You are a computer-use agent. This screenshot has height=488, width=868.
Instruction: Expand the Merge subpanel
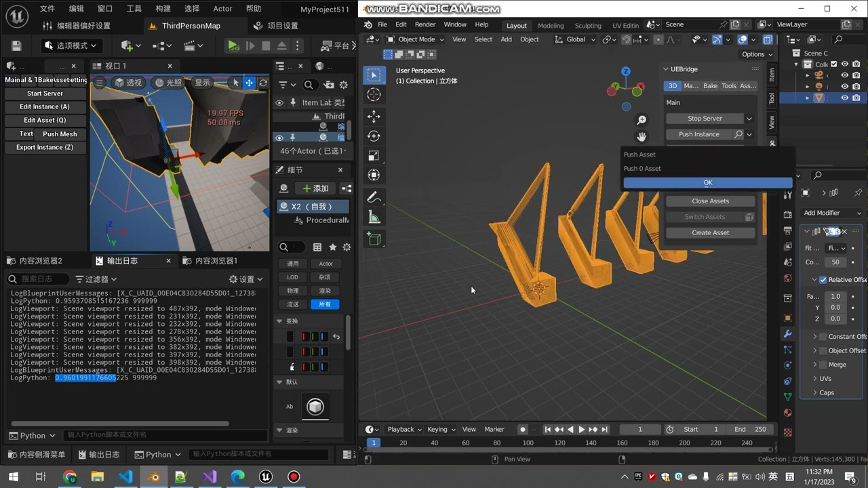(814, 365)
